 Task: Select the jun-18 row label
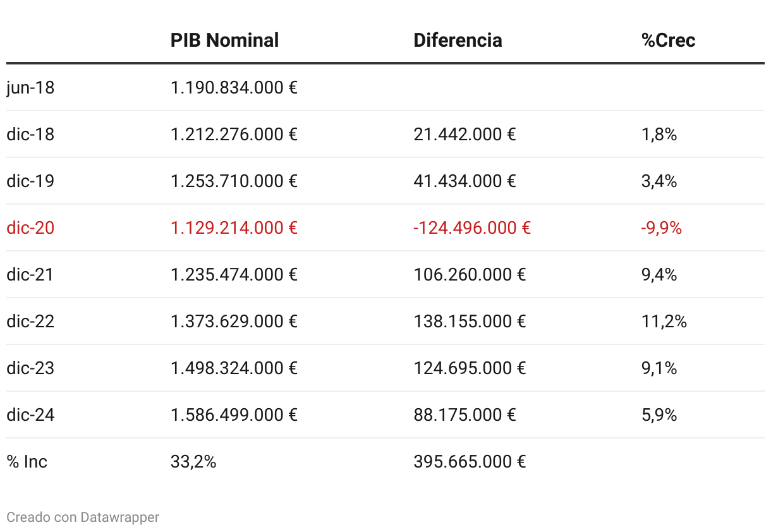click(x=30, y=87)
